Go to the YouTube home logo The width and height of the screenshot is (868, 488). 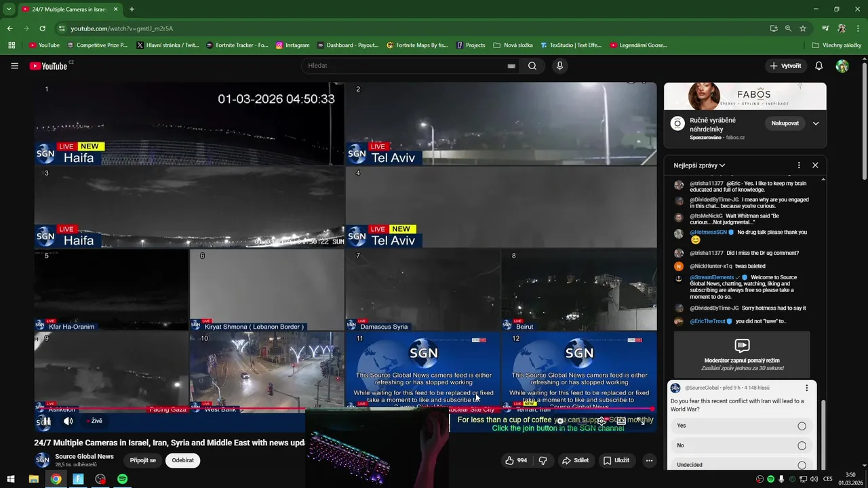[x=48, y=66]
